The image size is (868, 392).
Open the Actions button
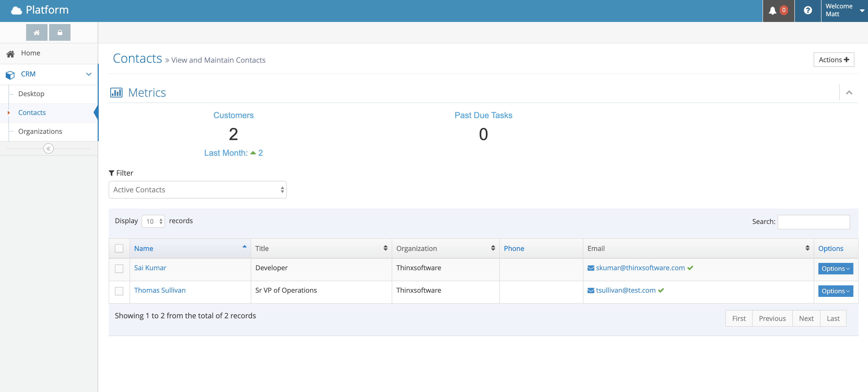pos(834,60)
